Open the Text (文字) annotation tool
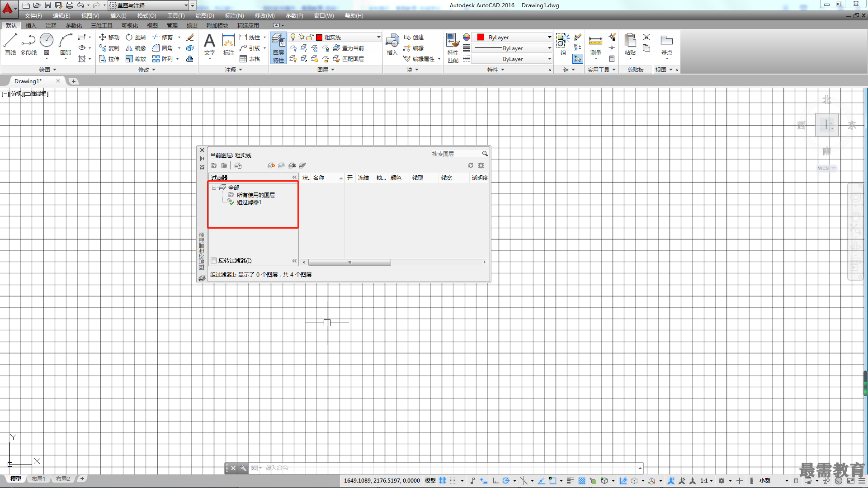Image resolution: width=868 pixels, height=488 pixels. pyautogui.click(x=209, y=44)
